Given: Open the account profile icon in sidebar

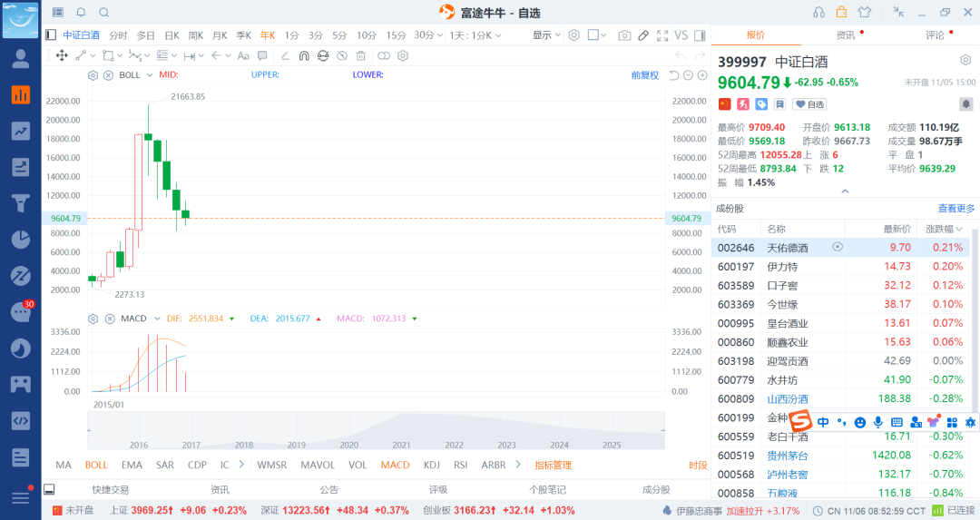Looking at the screenshot, I should [x=21, y=58].
